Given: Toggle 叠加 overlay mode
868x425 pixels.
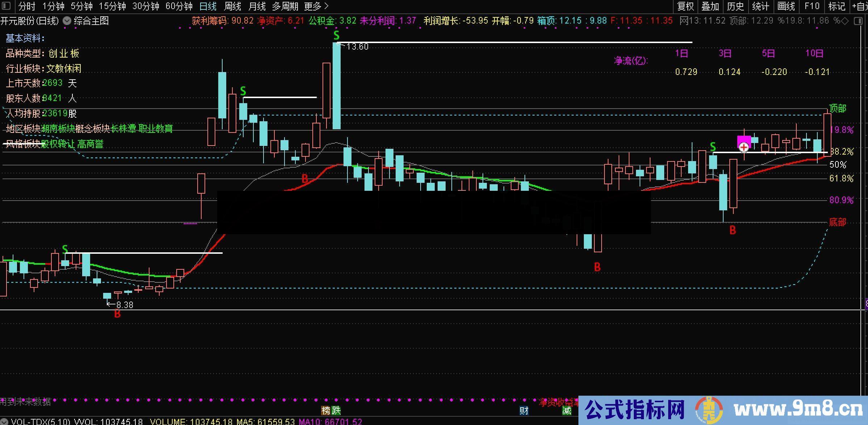Looking at the screenshot, I should (x=710, y=7).
